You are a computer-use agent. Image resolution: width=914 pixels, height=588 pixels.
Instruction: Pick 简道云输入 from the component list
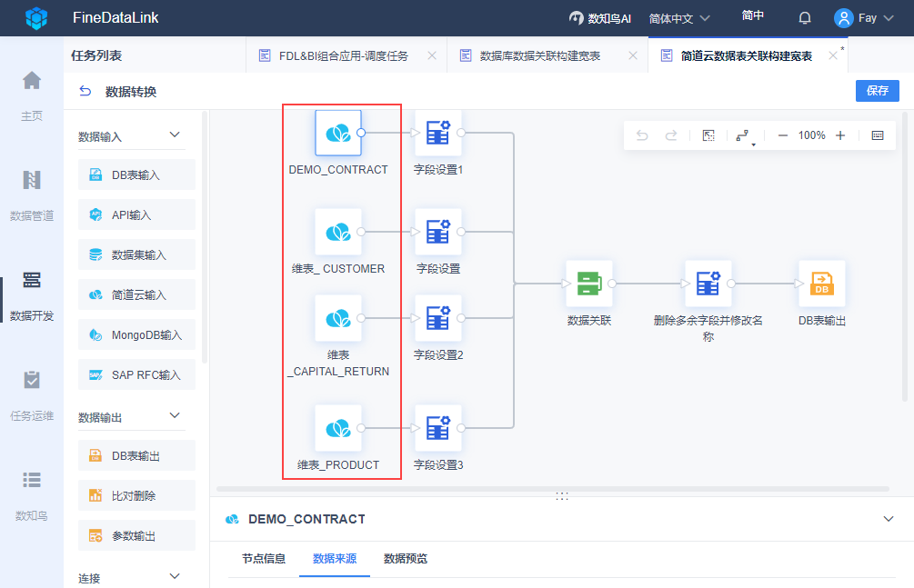[137, 294]
